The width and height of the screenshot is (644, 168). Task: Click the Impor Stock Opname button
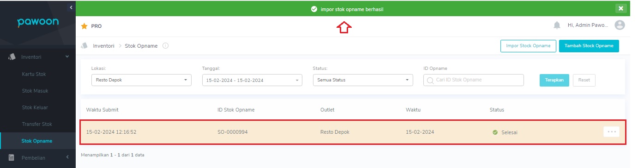(x=528, y=46)
